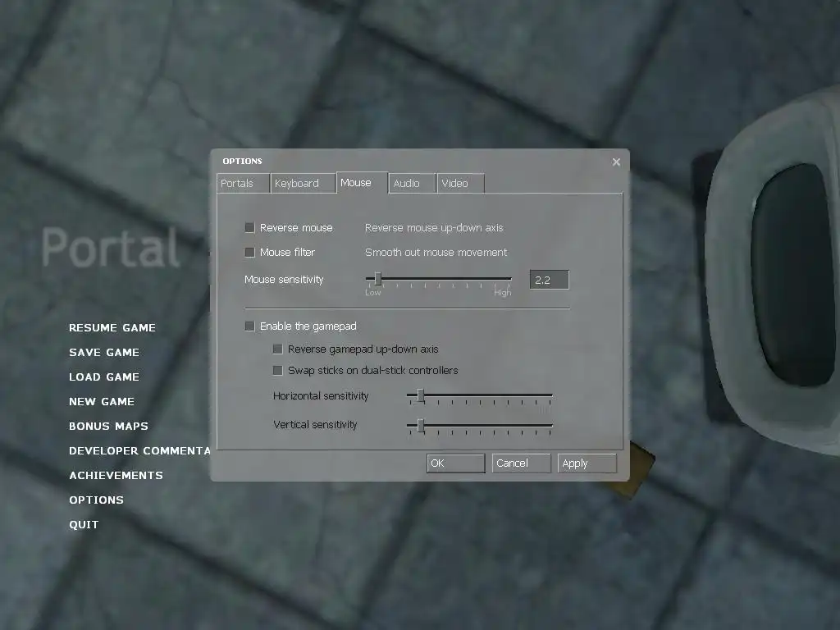Screen dimensions: 840x630
Task: Switch to the Portals tab
Action: pyautogui.click(x=243, y=183)
